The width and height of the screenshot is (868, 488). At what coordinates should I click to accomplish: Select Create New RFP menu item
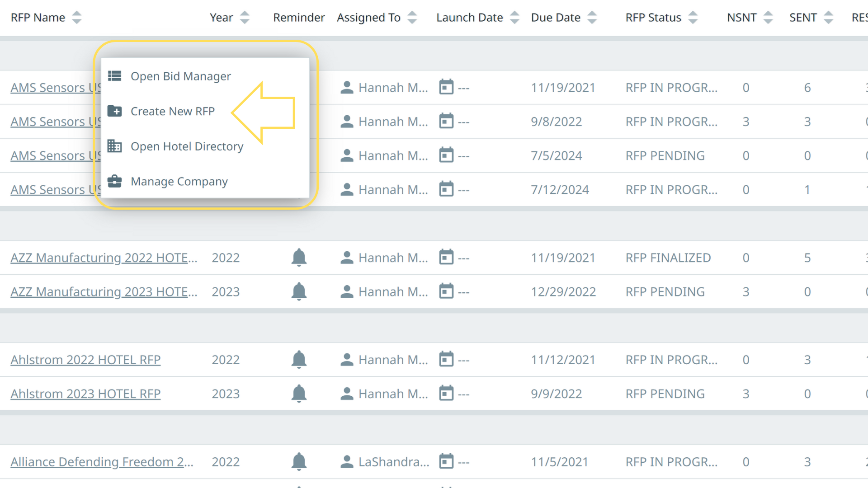pos(172,111)
